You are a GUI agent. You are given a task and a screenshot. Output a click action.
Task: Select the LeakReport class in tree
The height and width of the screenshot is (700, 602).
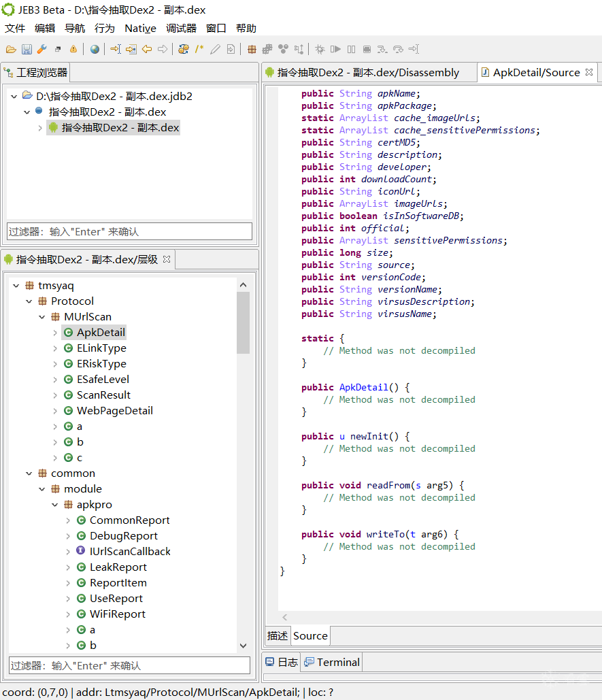point(118,567)
